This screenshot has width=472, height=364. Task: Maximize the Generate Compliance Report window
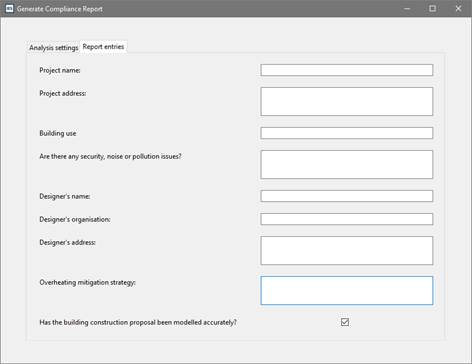pos(432,9)
